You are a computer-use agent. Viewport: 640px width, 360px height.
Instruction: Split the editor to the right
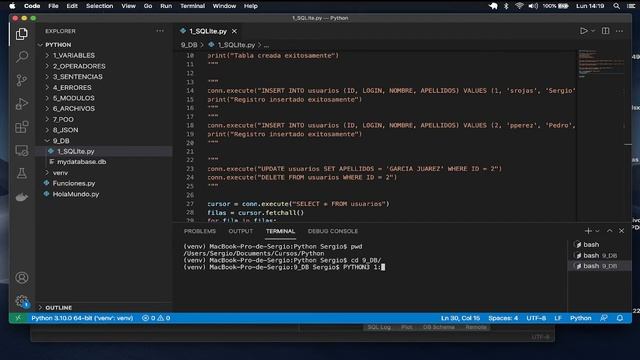[x=605, y=31]
